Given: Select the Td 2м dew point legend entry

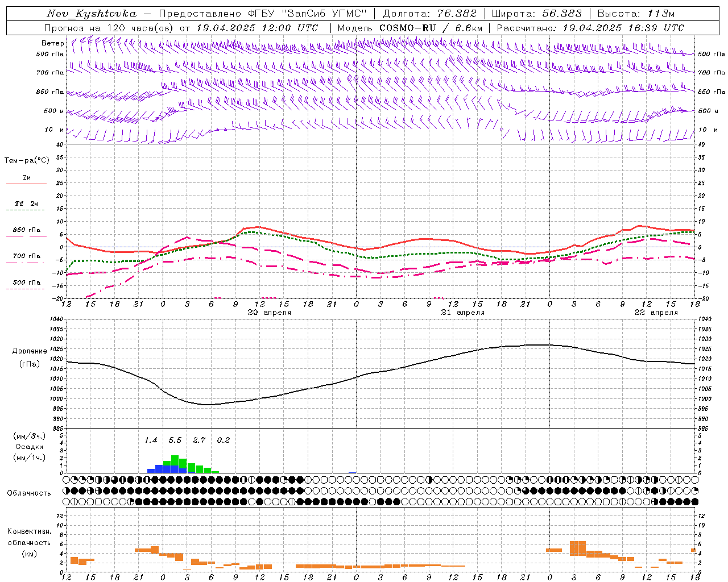Looking at the screenshot, I should click(x=27, y=203).
